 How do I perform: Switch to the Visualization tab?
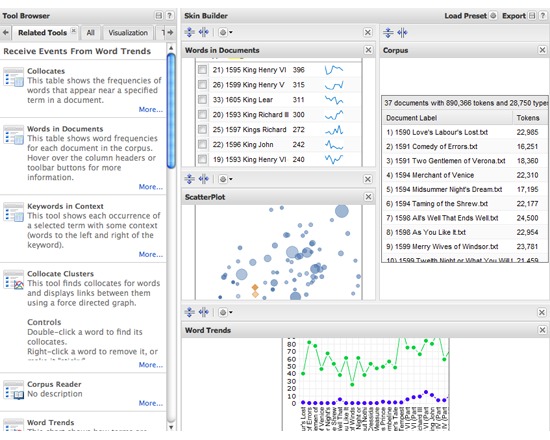128,33
